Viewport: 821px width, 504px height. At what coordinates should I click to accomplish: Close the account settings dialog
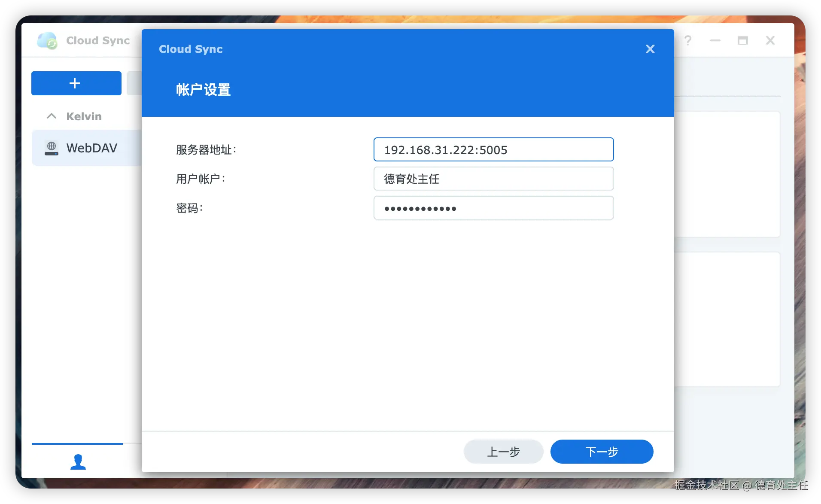click(650, 49)
